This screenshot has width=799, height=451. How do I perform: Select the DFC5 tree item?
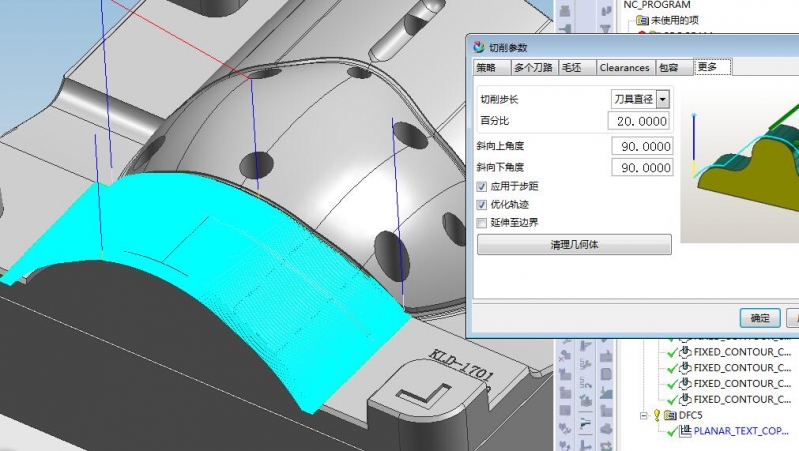(690, 415)
